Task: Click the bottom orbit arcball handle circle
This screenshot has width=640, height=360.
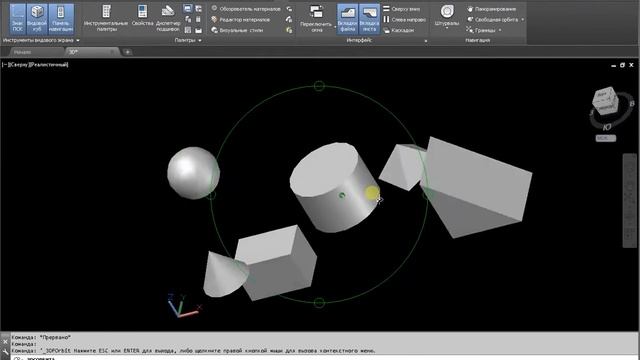Action: (x=319, y=303)
